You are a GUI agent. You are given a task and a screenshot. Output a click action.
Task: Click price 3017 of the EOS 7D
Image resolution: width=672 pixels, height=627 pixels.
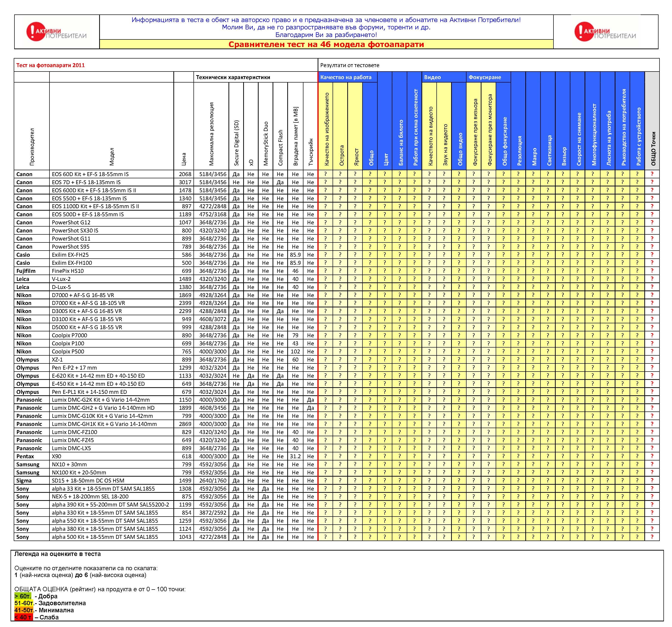185,182
